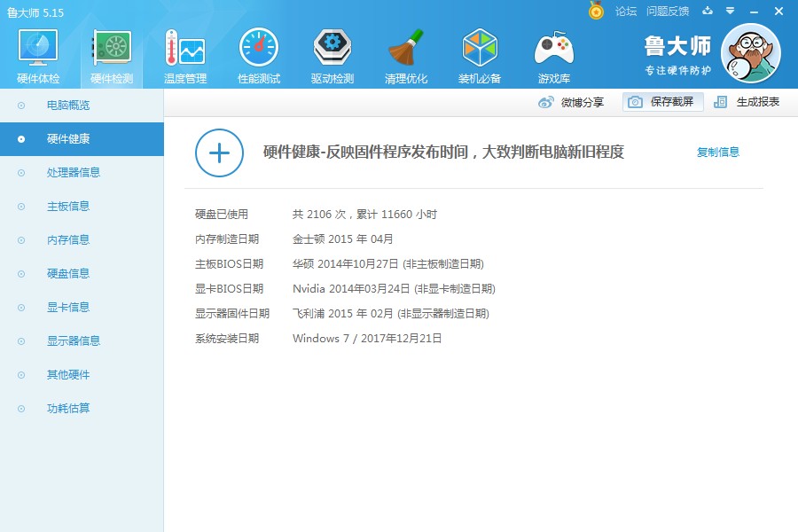Switch to 内存信息 sidebar tab
798x532 pixels.
(82, 239)
